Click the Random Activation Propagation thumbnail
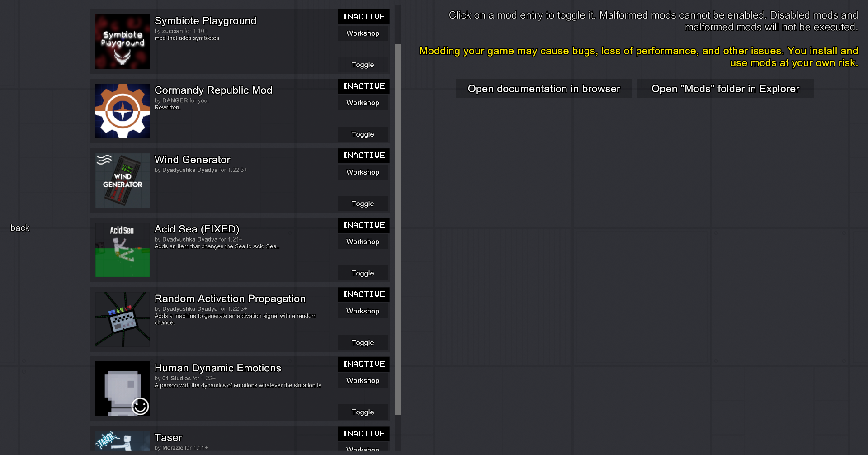The width and height of the screenshot is (868, 455). click(x=123, y=319)
